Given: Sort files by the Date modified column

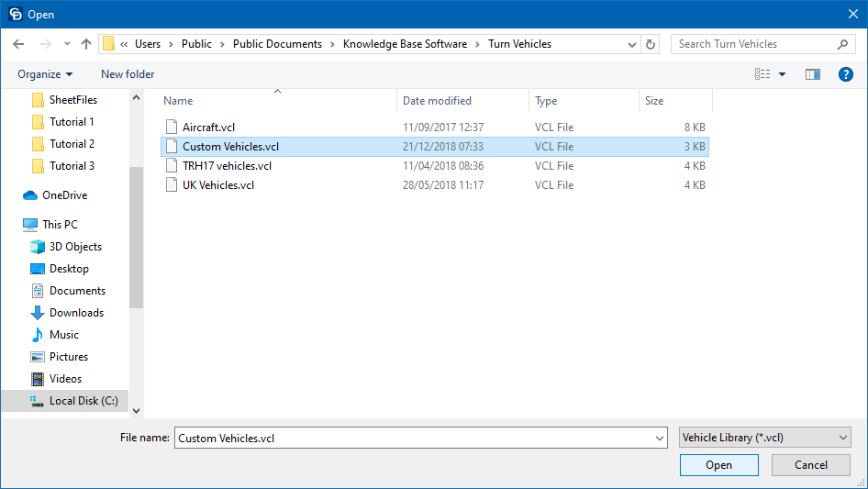Looking at the screenshot, I should tap(437, 101).
